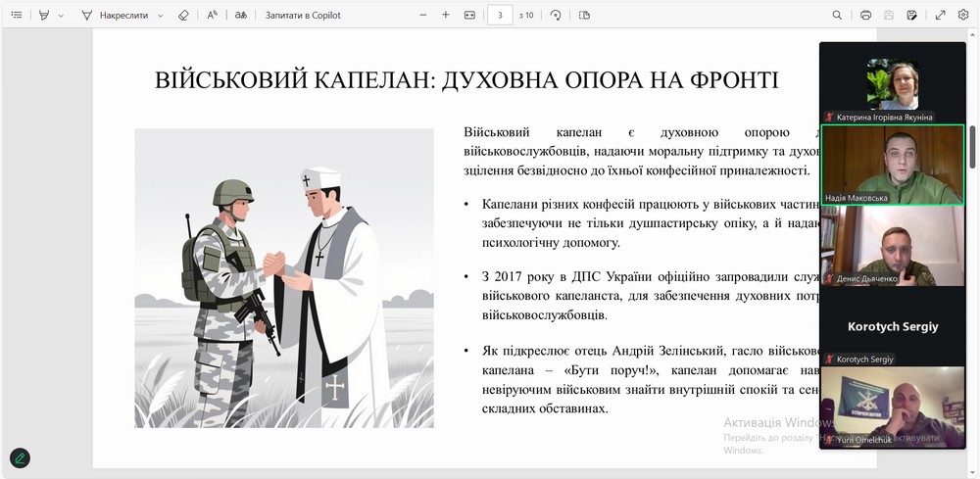Toggle fit to width
980x479 pixels.
tap(469, 15)
